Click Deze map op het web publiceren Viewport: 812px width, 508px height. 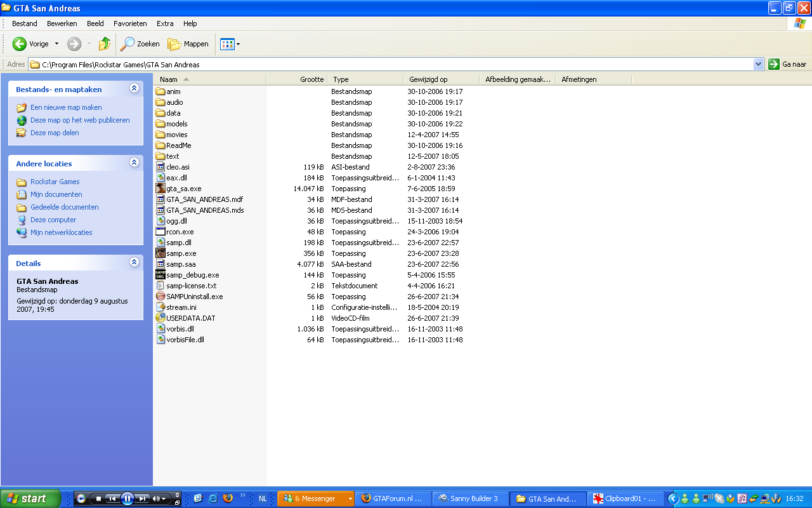[x=80, y=120]
